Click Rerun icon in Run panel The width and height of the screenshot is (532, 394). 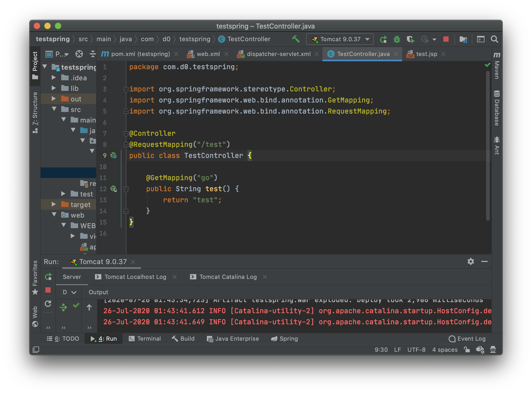tap(48, 276)
